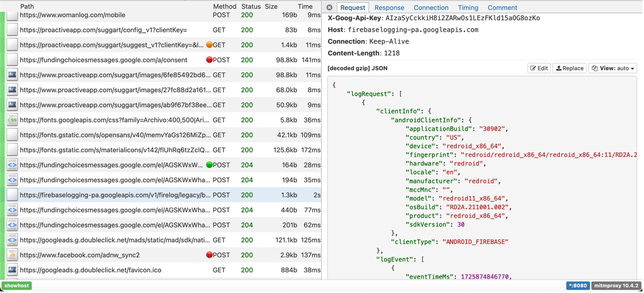Viewport: 644px width, 293px height.
Task: Click the red marker on facebook.com row
Action: coord(209,255)
